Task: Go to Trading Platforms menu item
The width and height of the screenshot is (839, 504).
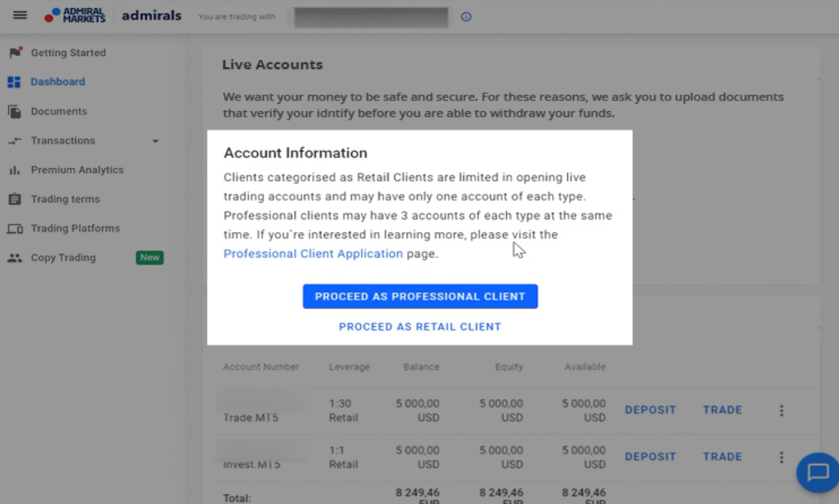Action: pos(76,228)
